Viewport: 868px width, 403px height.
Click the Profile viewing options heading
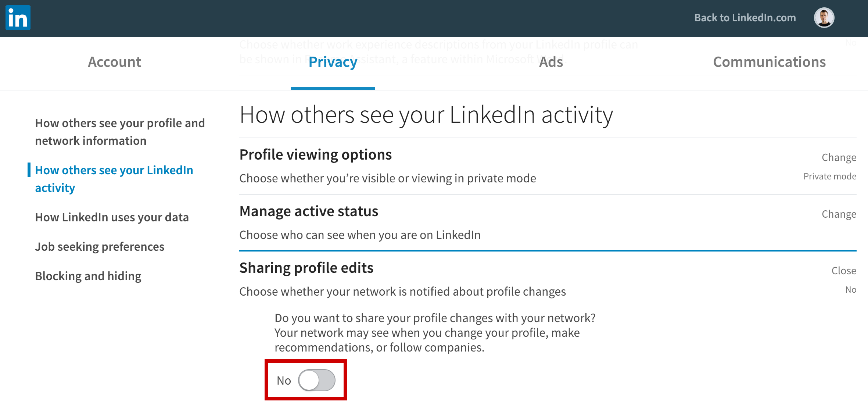(x=315, y=155)
